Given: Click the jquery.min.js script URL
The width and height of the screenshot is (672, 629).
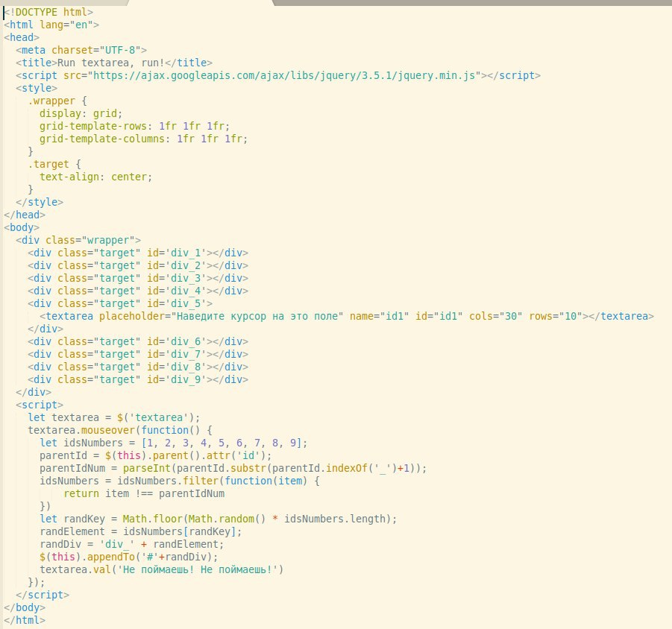Looking at the screenshot, I should tap(285, 75).
